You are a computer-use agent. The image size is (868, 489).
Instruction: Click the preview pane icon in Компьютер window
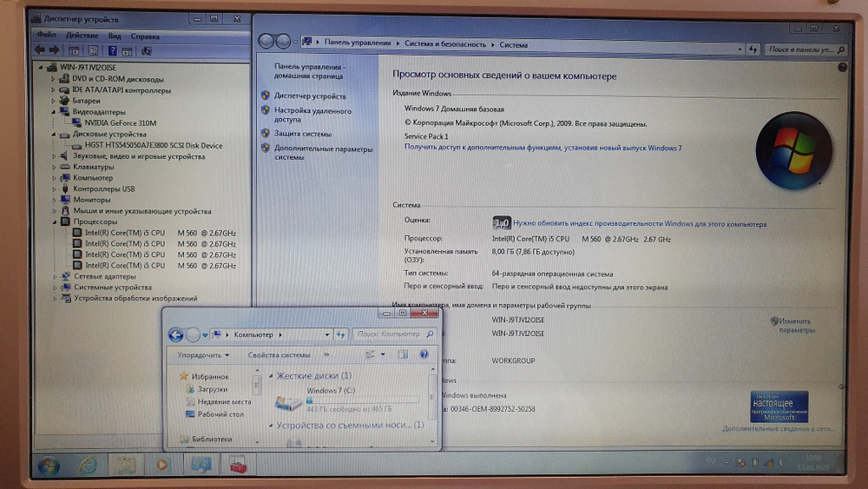coord(403,354)
